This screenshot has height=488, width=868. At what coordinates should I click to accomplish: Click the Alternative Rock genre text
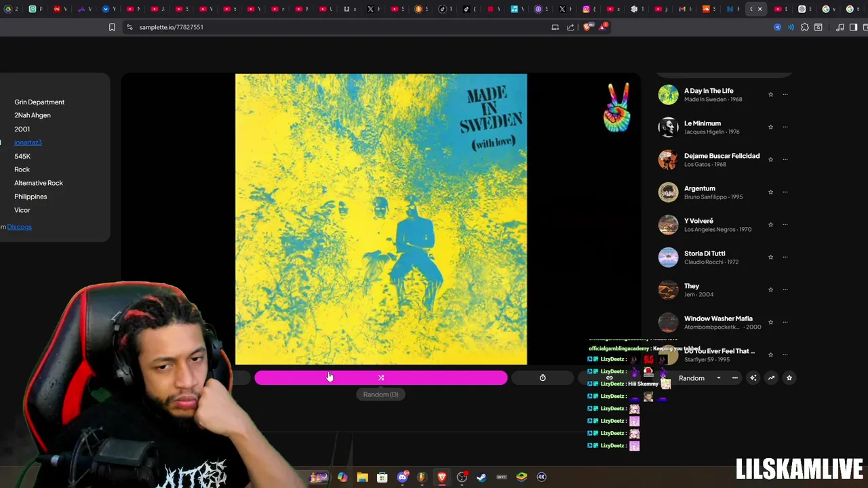coord(39,183)
